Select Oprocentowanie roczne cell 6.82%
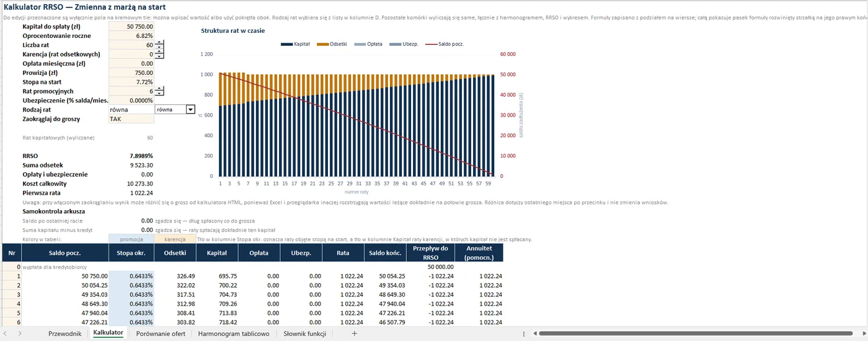 [x=131, y=36]
